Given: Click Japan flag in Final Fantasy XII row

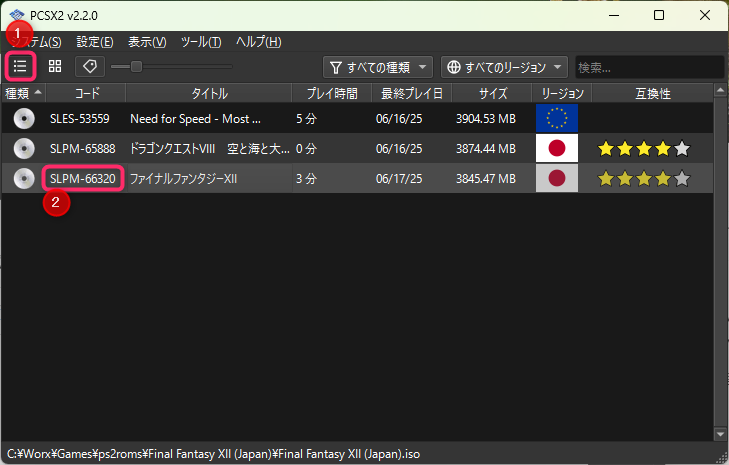Looking at the screenshot, I should coord(557,178).
